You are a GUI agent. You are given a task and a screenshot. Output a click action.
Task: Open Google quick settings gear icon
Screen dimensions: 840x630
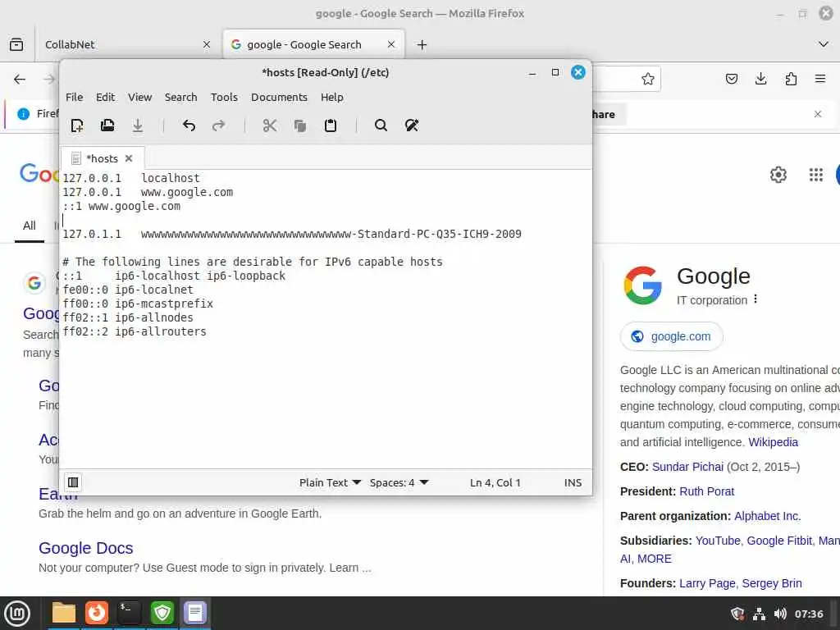point(778,175)
